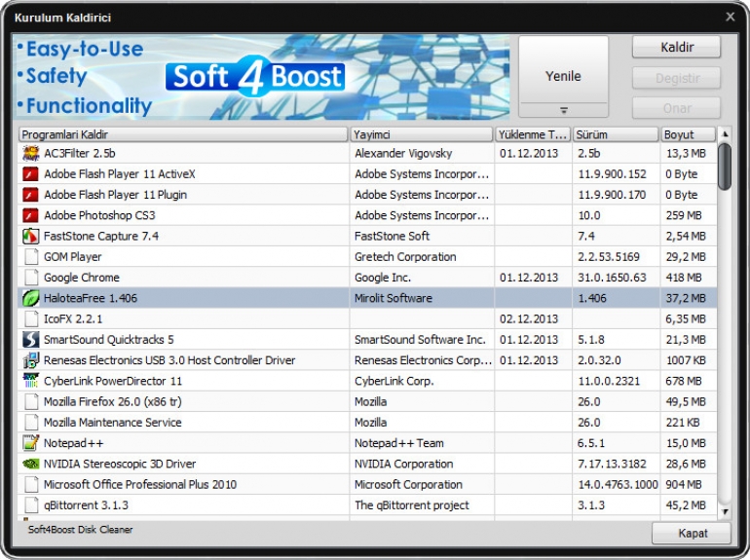Click the FastStone Capture 7.4 icon
The image size is (750, 560).
pyautogui.click(x=31, y=236)
